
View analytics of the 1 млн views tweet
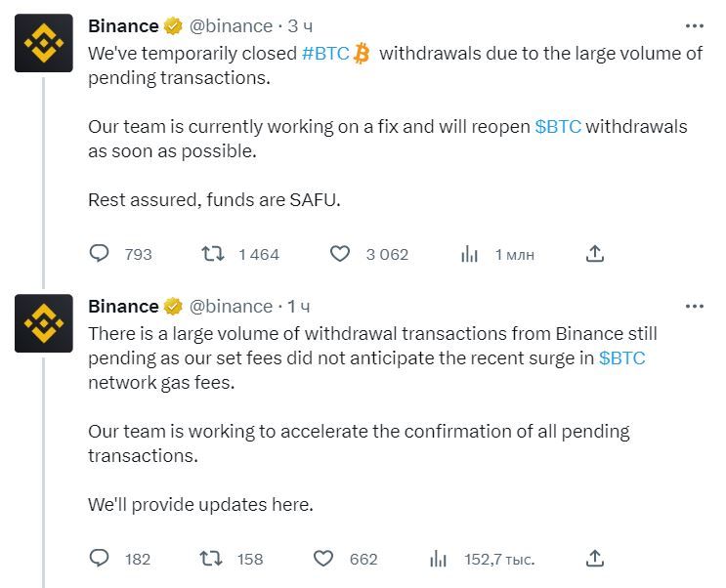pos(469,254)
